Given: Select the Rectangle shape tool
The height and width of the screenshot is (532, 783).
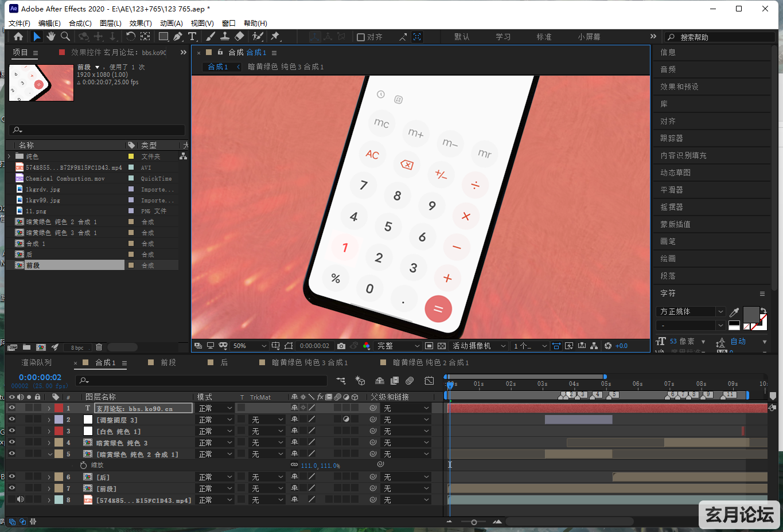Looking at the screenshot, I should tap(163, 37).
